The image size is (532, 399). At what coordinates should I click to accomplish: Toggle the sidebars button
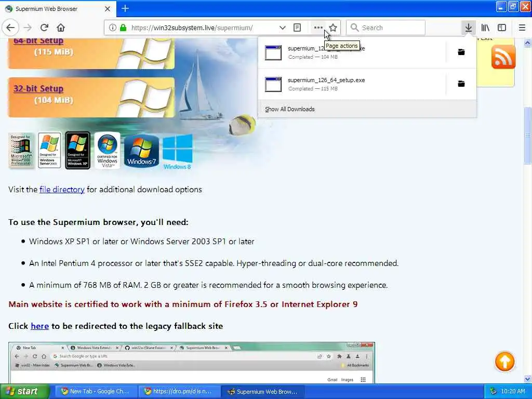pos(502,28)
